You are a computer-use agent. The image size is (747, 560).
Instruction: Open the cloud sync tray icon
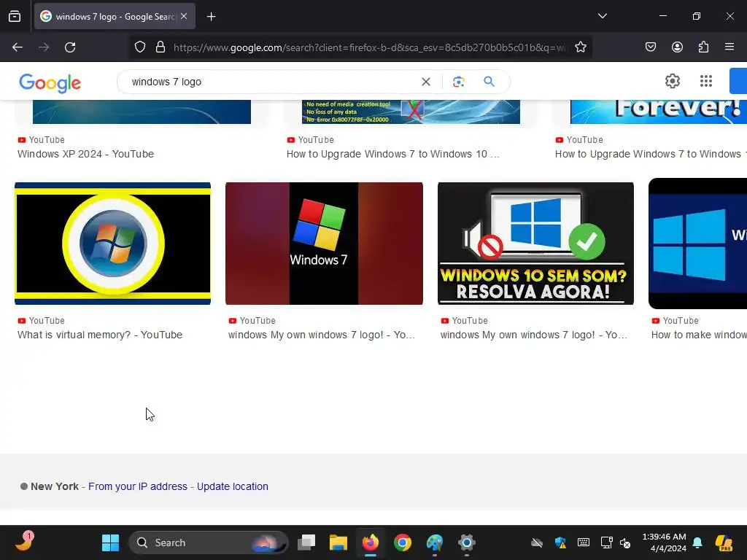[x=537, y=542]
